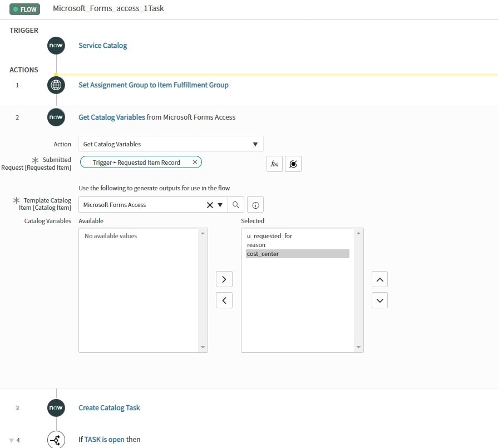The width and height of the screenshot is (498, 448).
Task: Click the Service Catalog trigger now icon
Action: [x=56, y=46]
